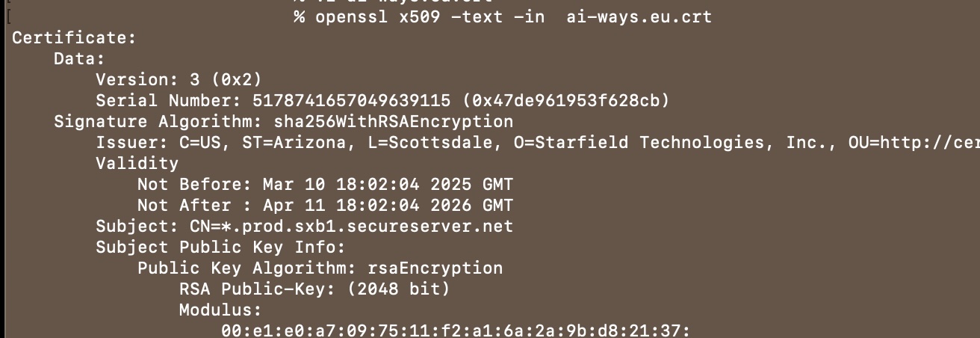
Task: Click the openssl x509 command line
Action: click(x=503, y=16)
